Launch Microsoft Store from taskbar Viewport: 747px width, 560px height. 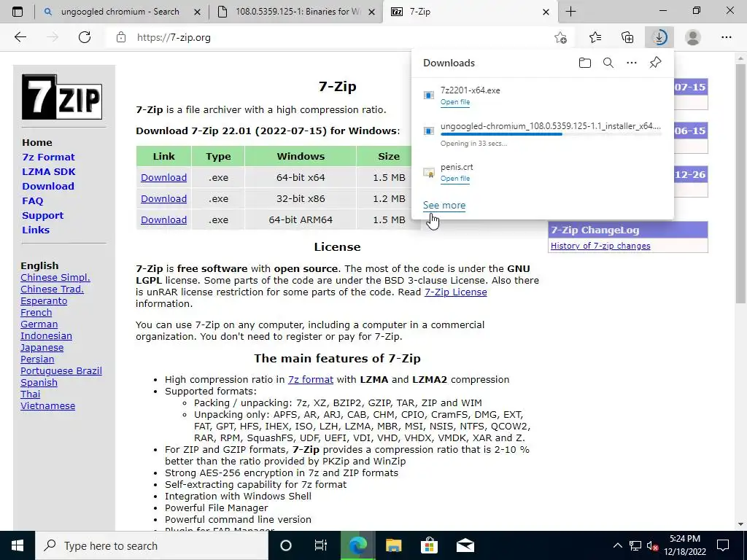tap(429, 545)
